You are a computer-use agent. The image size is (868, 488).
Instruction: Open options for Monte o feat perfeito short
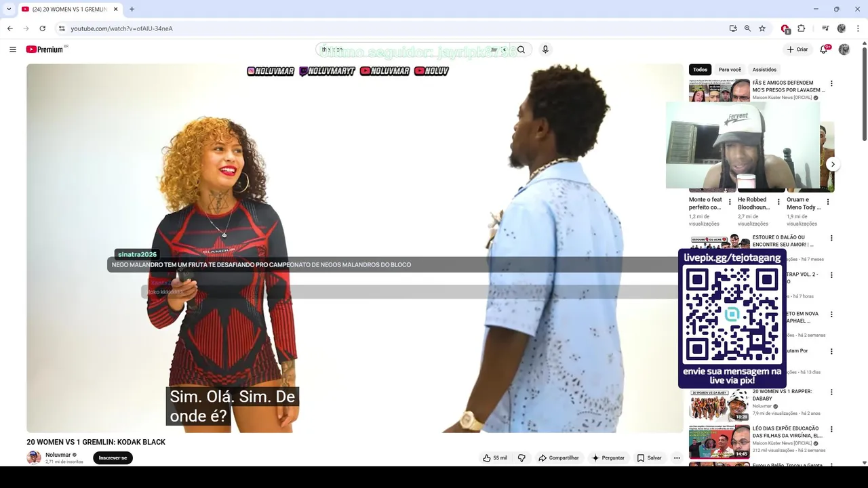[730, 202]
